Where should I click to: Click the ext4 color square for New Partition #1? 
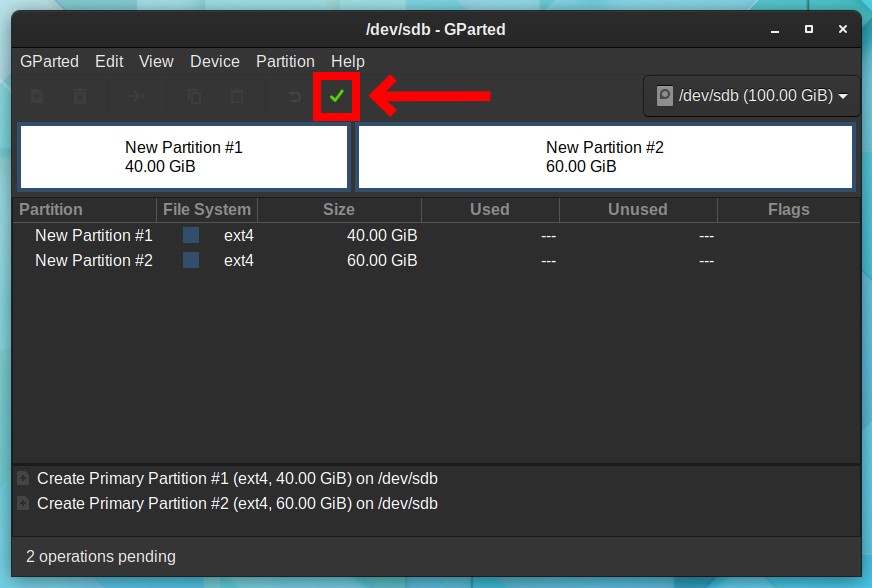pyautogui.click(x=191, y=235)
